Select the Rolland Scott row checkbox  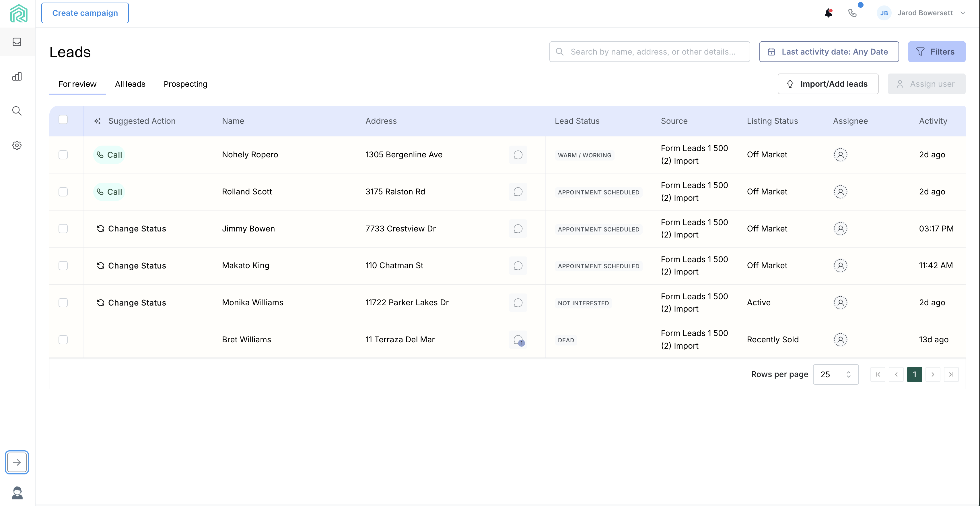tap(63, 192)
